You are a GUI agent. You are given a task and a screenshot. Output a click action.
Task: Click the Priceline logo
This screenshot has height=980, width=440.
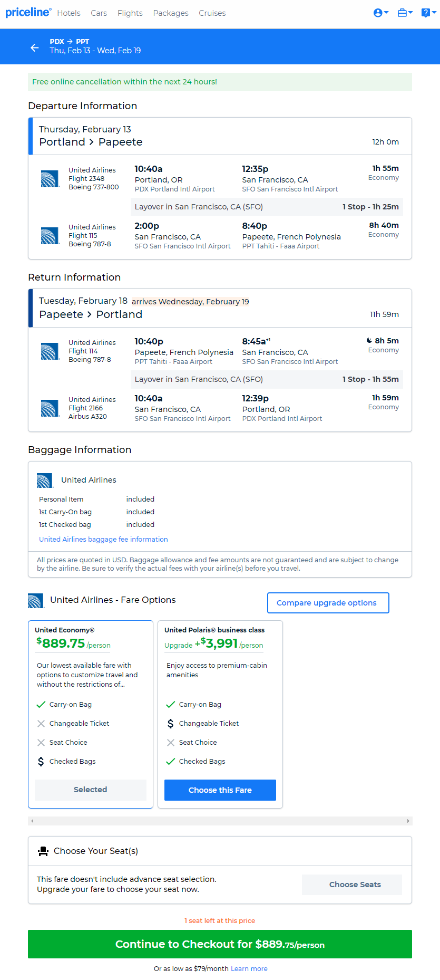[x=28, y=12]
